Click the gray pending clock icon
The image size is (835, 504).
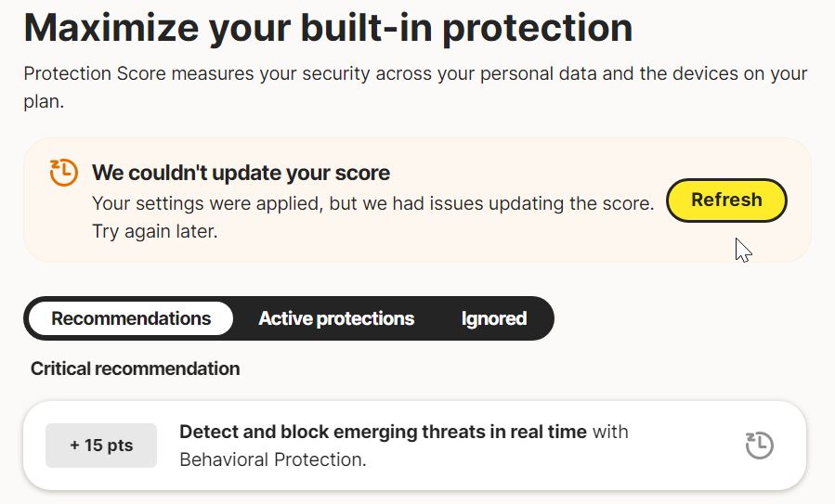pos(759,446)
